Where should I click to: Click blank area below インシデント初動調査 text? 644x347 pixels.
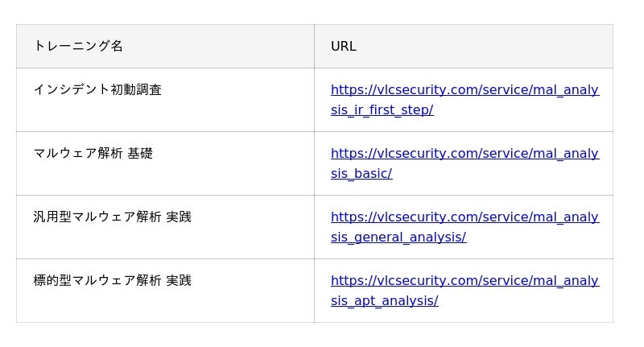pyautogui.click(x=164, y=115)
